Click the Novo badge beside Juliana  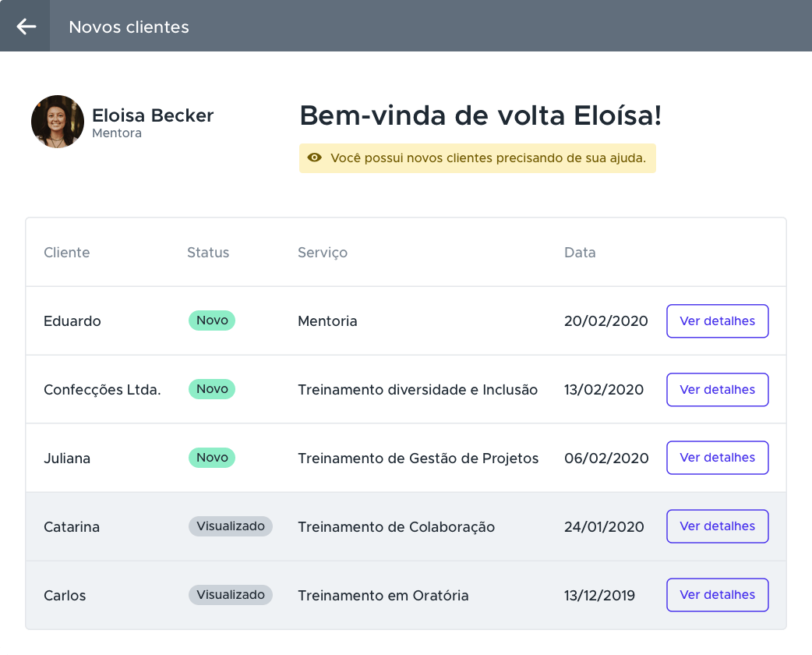coord(211,458)
